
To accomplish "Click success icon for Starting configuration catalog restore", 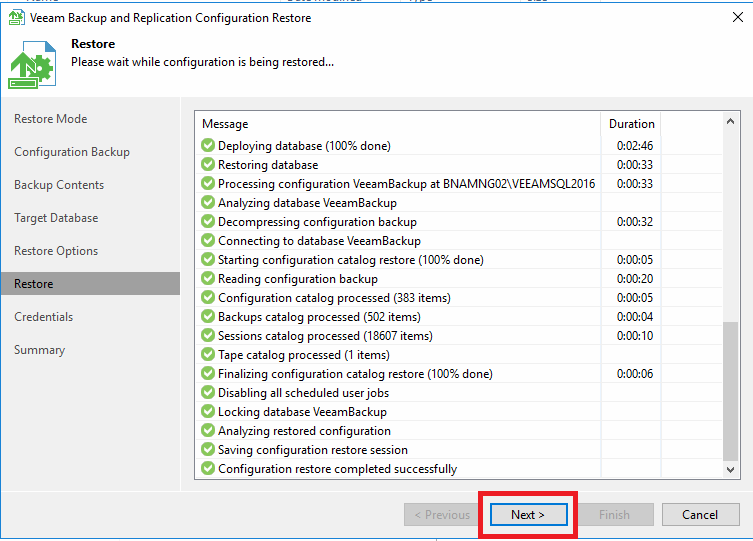I will coord(208,259).
